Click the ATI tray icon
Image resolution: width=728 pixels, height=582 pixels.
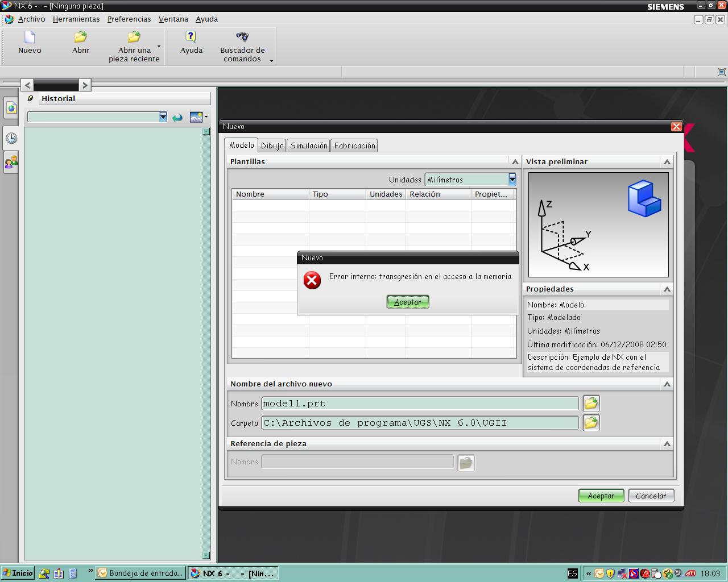coord(690,573)
